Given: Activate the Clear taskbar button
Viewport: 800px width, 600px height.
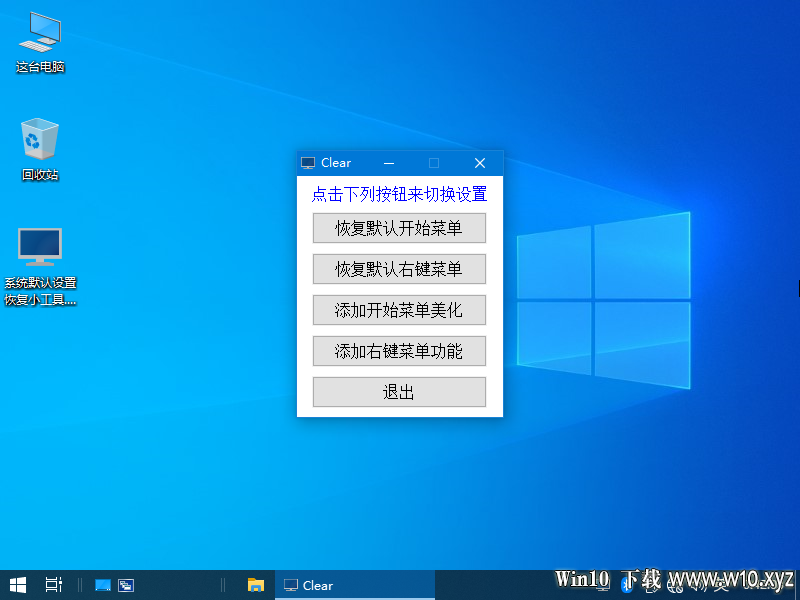Looking at the screenshot, I should [355, 585].
